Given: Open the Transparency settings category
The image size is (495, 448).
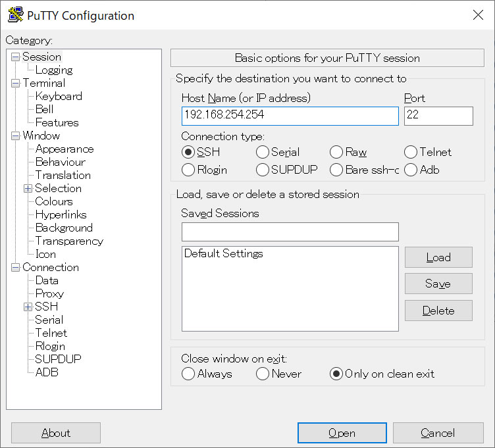Looking at the screenshot, I should coord(69,241).
